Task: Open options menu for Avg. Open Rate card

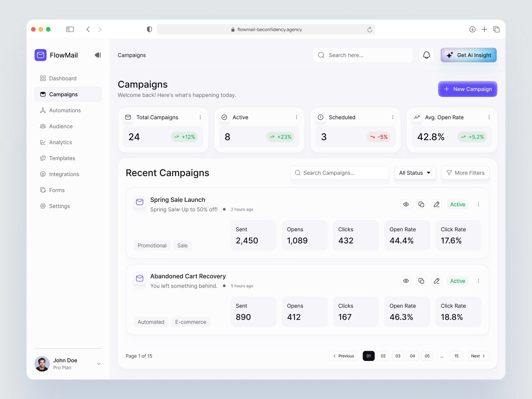Action: tap(489, 117)
